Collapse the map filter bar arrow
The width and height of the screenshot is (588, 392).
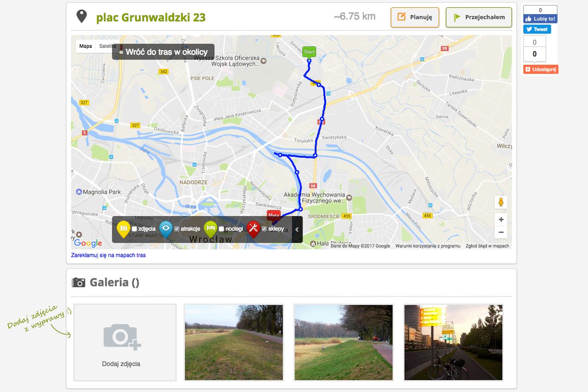(x=297, y=229)
